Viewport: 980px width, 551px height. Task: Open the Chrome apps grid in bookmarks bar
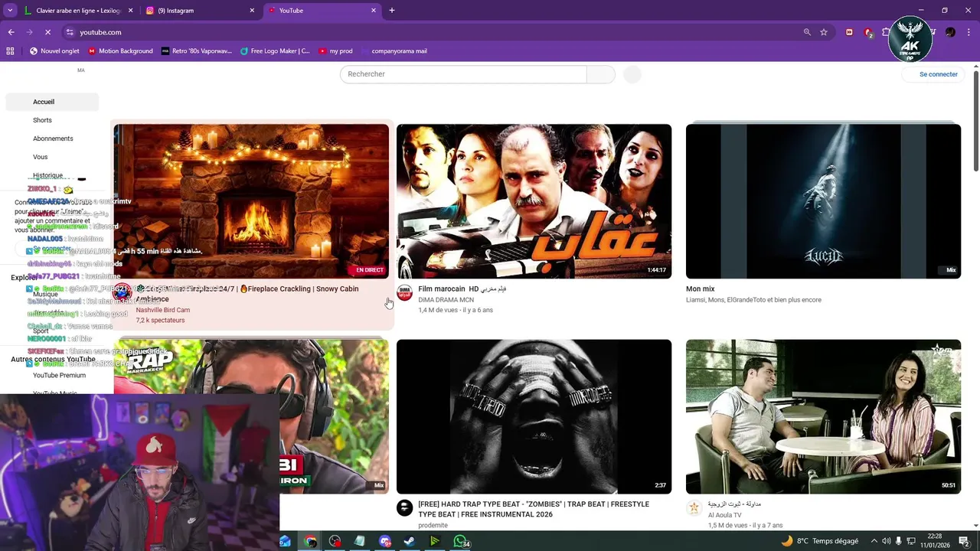coord(10,51)
